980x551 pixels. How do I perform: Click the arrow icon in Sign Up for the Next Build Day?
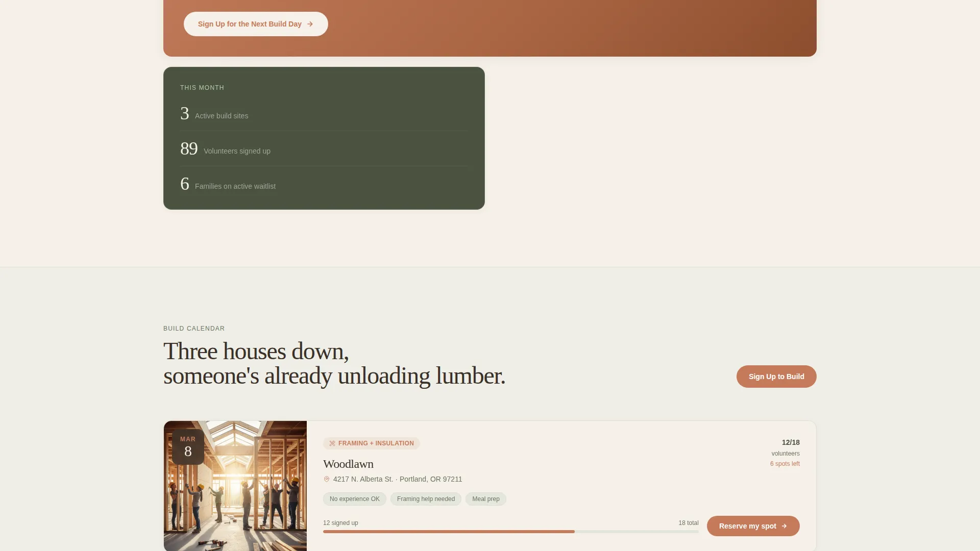310,24
